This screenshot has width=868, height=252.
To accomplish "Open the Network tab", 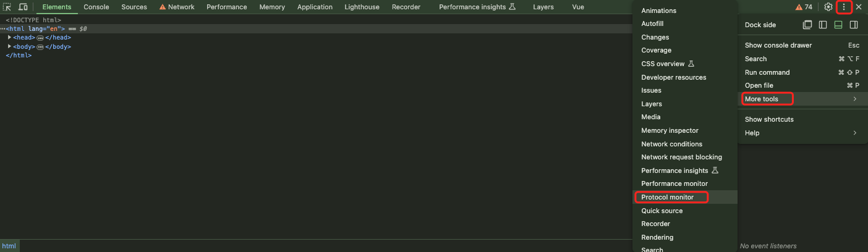I will [x=176, y=7].
